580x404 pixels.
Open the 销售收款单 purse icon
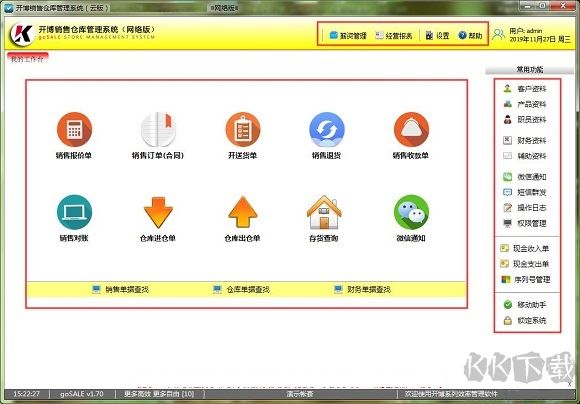coord(411,130)
